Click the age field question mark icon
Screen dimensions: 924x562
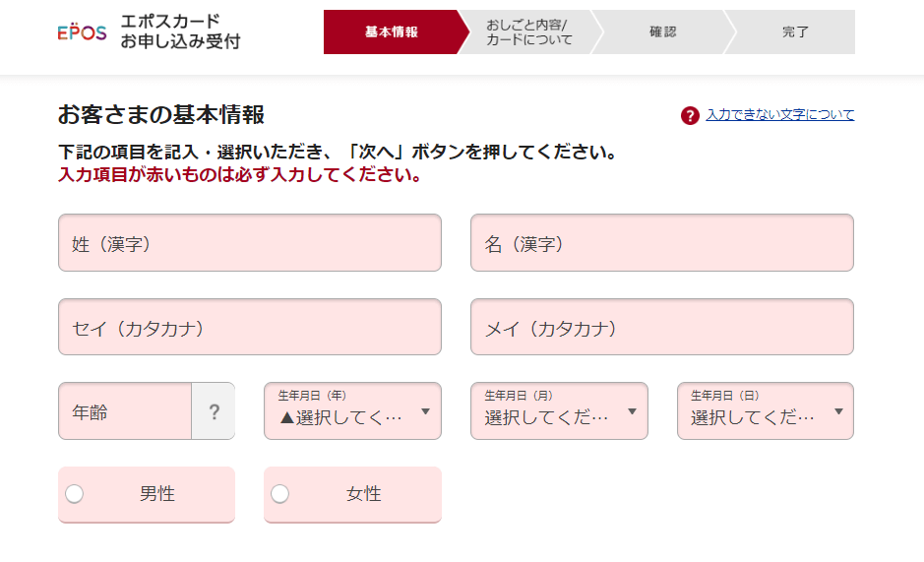click(x=214, y=411)
